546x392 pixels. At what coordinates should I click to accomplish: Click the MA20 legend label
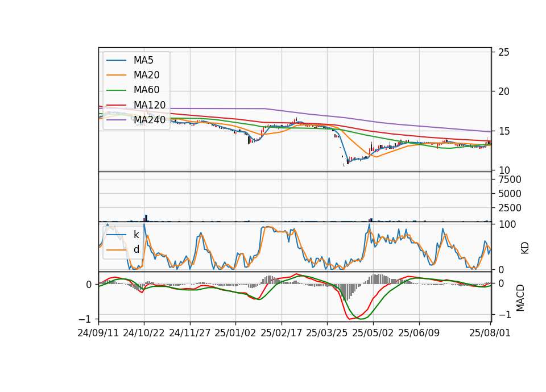tap(146, 75)
